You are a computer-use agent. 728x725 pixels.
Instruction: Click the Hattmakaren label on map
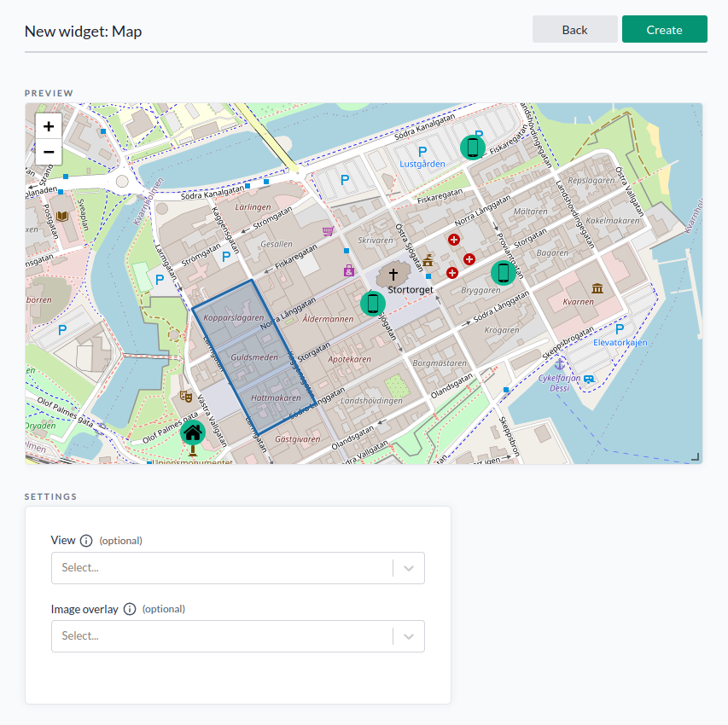[276, 397]
